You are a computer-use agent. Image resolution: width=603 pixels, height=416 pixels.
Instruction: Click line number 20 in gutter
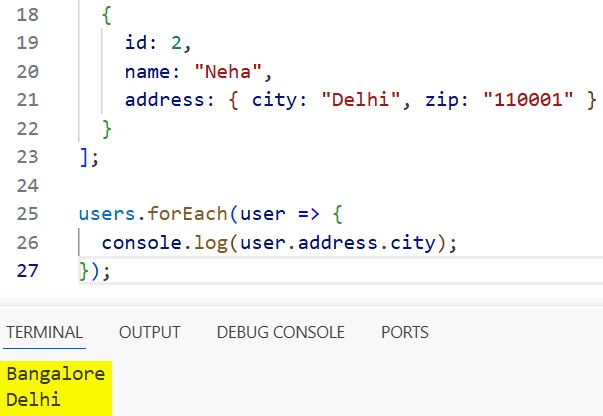[28, 72]
